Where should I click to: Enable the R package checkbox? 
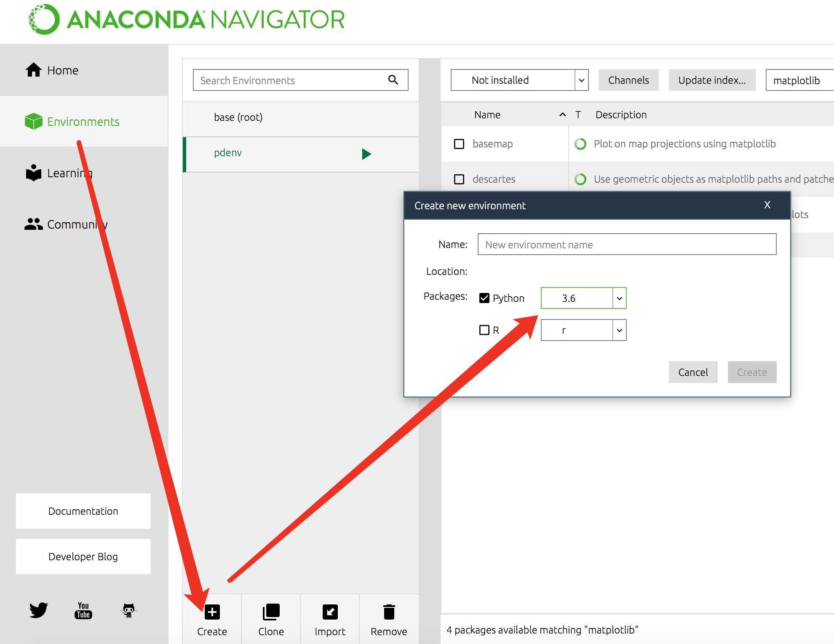click(x=484, y=330)
